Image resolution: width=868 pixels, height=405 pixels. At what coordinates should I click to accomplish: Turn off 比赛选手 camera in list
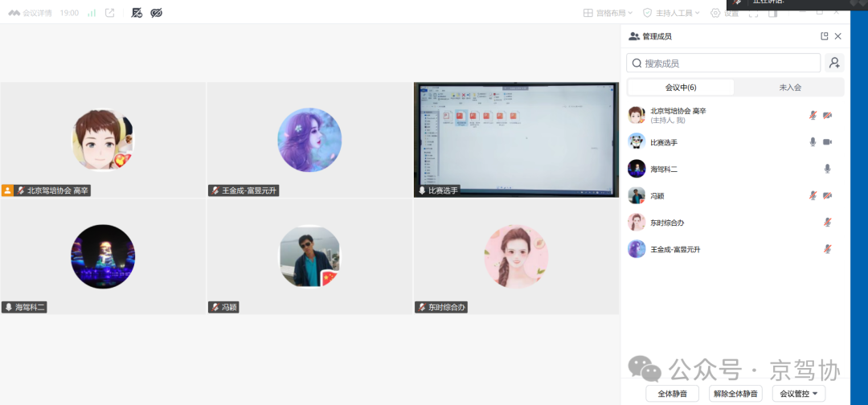point(828,142)
